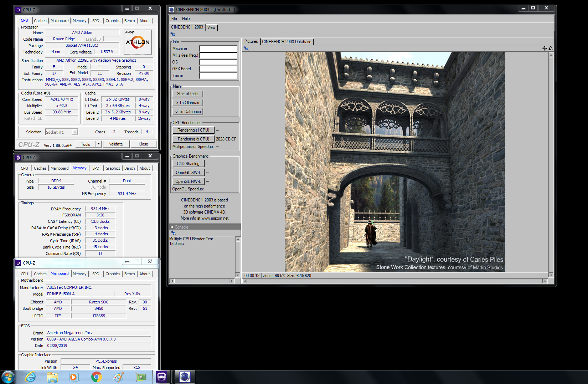Click the pin icon under CINEBENCH 2003 tab
The height and width of the screenshot is (384, 588).
tap(173, 34)
